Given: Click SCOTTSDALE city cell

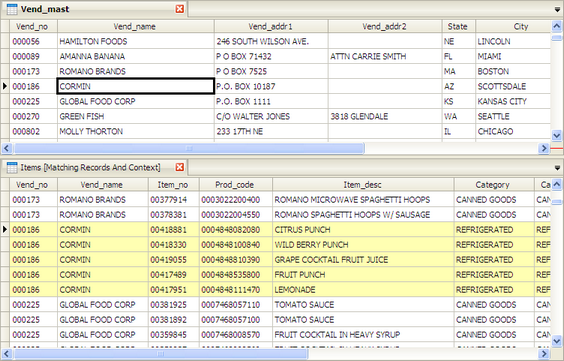Looking at the screenshot, I should coord(513,86).
